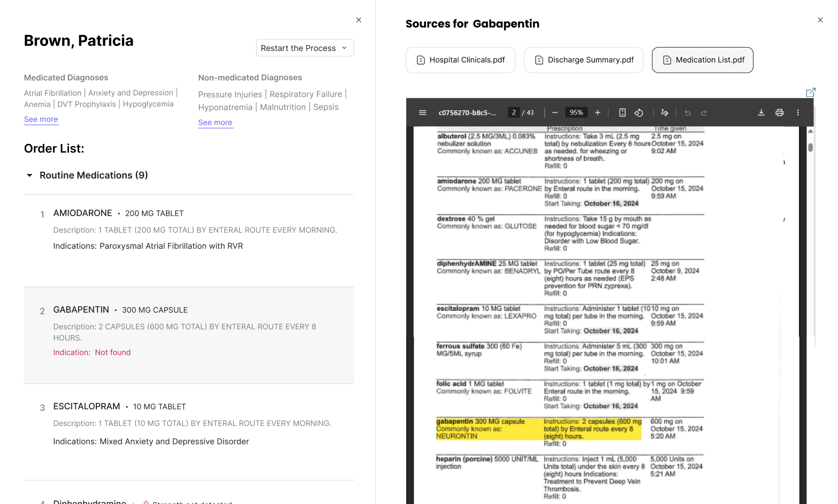Collapse the Routine Medications section
The width and height of the screenshot is (838, 504).
(x=30, y=175)
